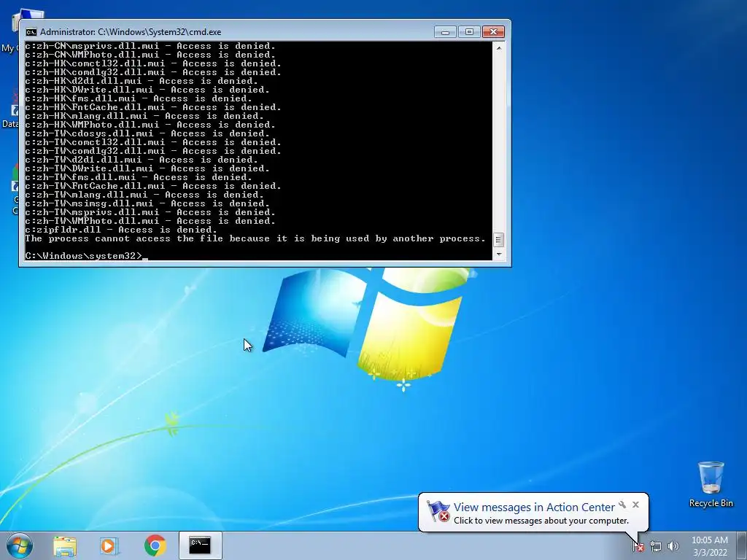The width and height of the screenshot is (747, 560).
Task: Click the console scrollbar thumb
Action: [x=498, y=240]
